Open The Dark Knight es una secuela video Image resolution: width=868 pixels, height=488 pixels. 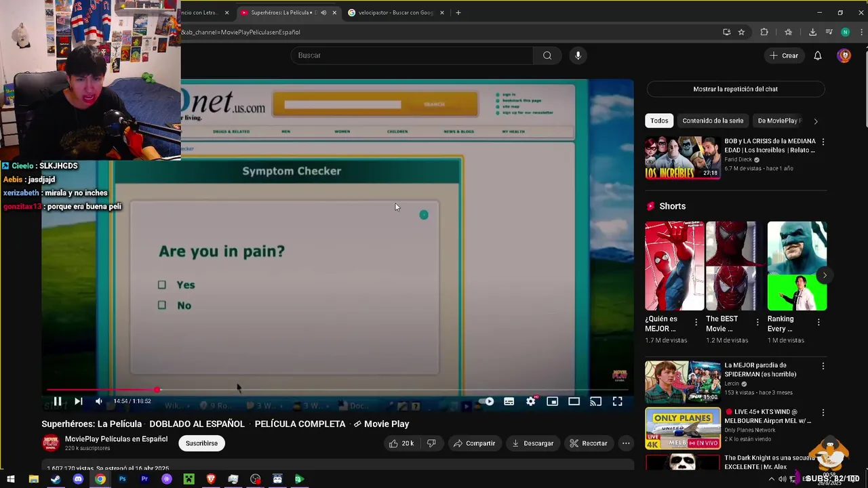pyautogui.click(x=683, y=462)
